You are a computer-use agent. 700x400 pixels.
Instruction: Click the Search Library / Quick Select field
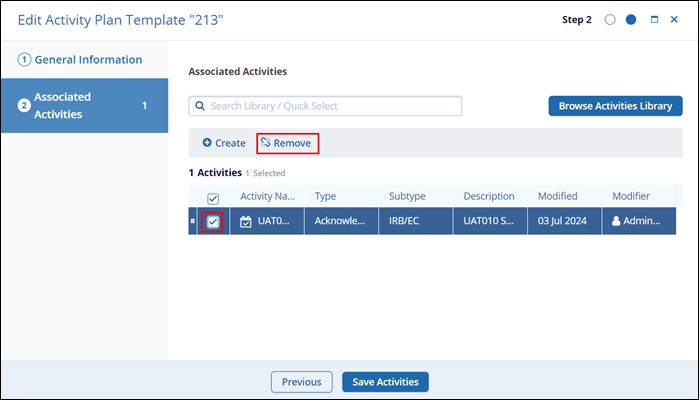[x=330, y=106]
